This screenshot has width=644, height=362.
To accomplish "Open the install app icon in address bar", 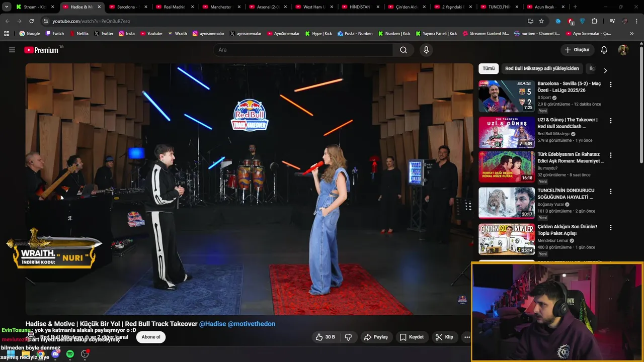I will pos(530,21).
